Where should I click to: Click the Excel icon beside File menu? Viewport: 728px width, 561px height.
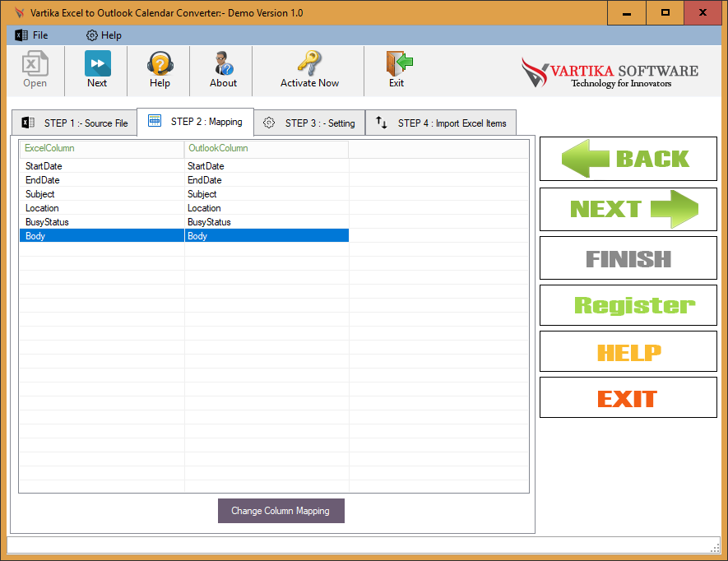click(x=21, y=35)
